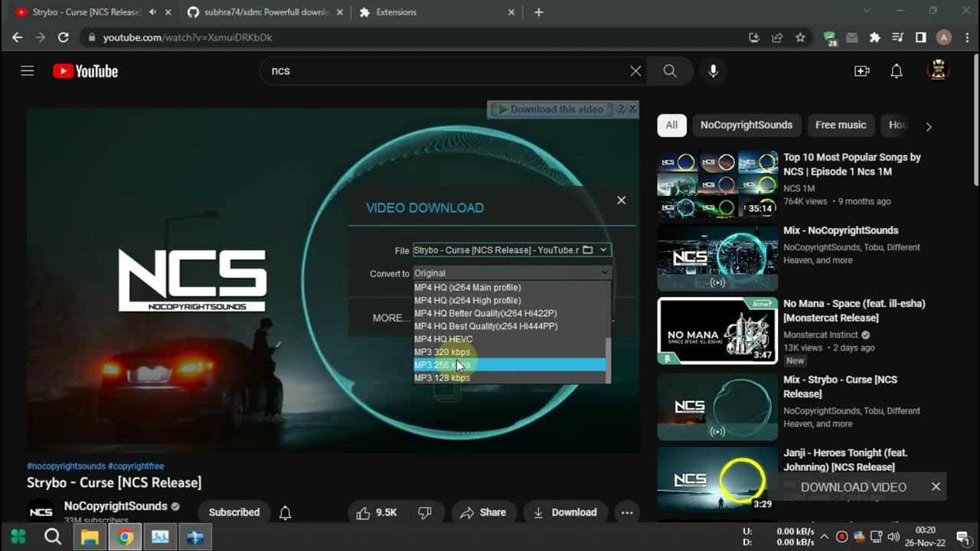This screenshot has width=980, height=551.
Task: Go back with the browser arrow
Action: [x=17, y=37]
